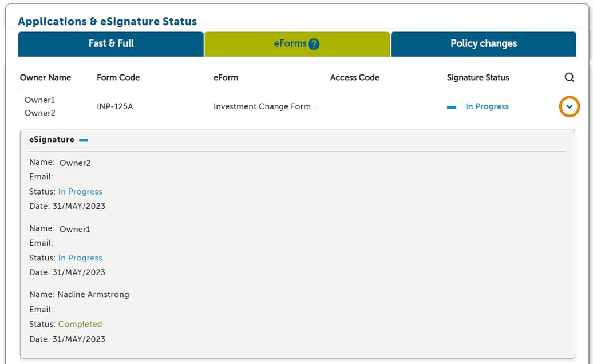Open the Investment Change Form entry
The width and height of the screenshot is (593, 364).
tap(266, 106)
